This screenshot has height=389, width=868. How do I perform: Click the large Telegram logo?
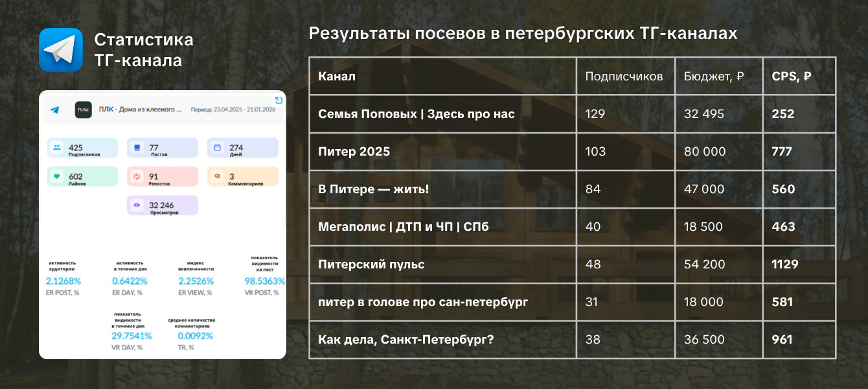61,50
